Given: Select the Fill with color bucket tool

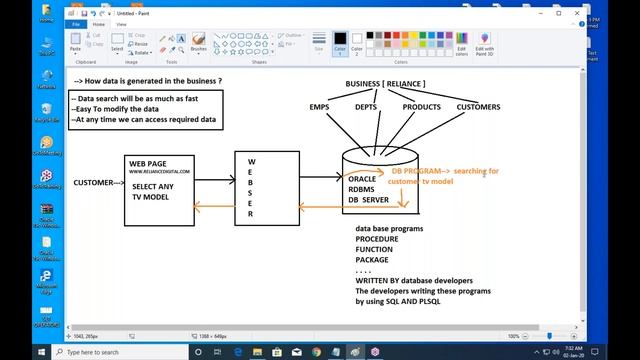Looking at the screenshot, I should (x=172, y=39).
